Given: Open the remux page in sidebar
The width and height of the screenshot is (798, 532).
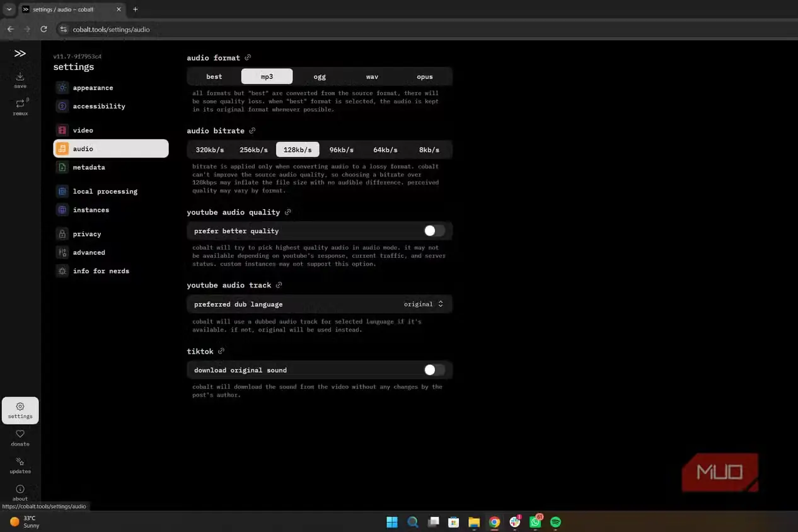Looking at the screenshot, I should tap(20, 107).
